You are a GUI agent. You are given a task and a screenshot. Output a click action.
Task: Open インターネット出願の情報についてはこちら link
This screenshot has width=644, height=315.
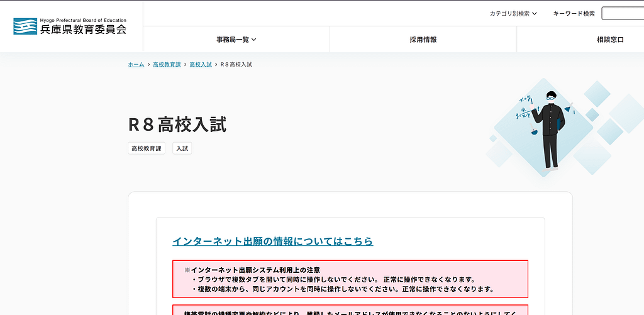(272, 241)
